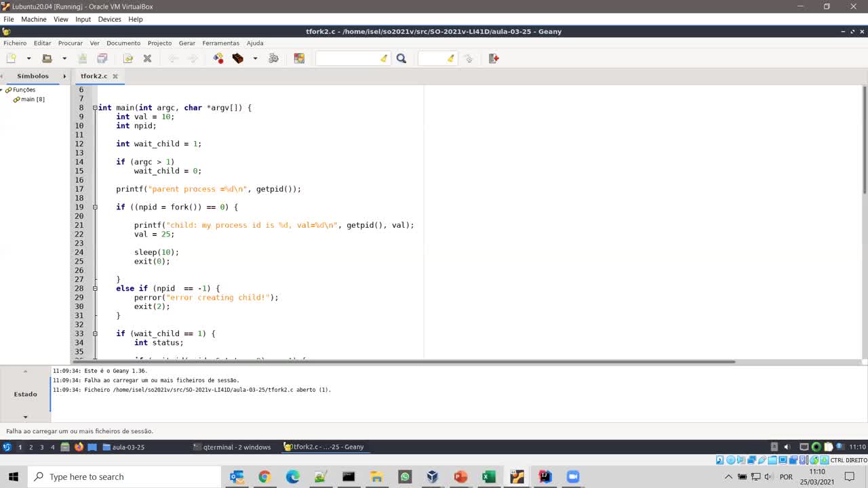Save the current file toolbar icon
This screenshot has width=868, height=488.
(x=83, y=58)
